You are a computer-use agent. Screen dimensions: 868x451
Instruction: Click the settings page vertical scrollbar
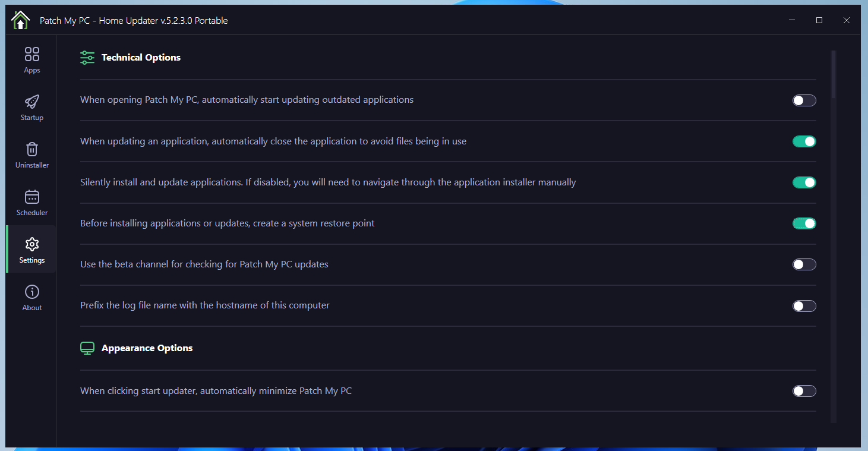coord(834,74)
